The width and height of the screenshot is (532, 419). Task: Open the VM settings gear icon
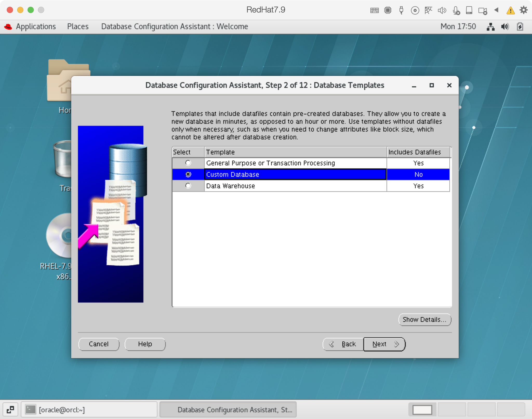tap(523, 10)
